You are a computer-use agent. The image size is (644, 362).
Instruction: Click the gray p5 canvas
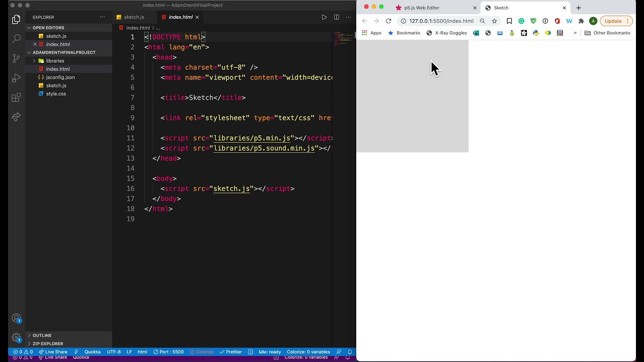click(413, 96)
